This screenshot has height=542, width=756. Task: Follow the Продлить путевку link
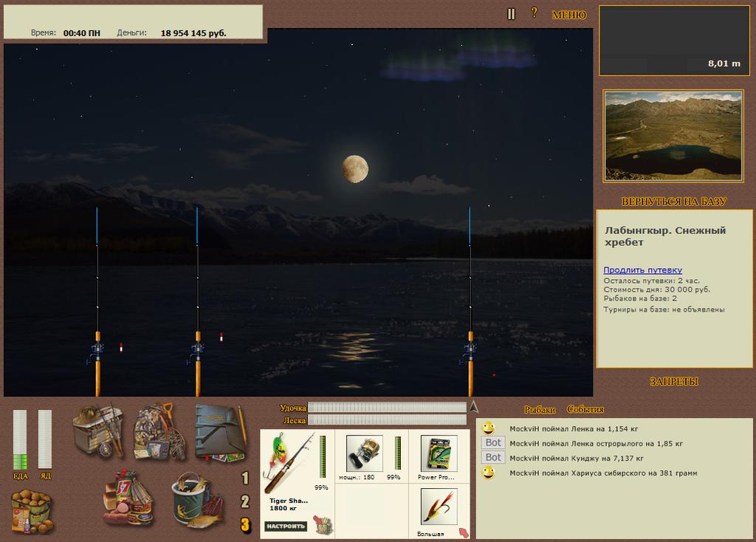643,270
